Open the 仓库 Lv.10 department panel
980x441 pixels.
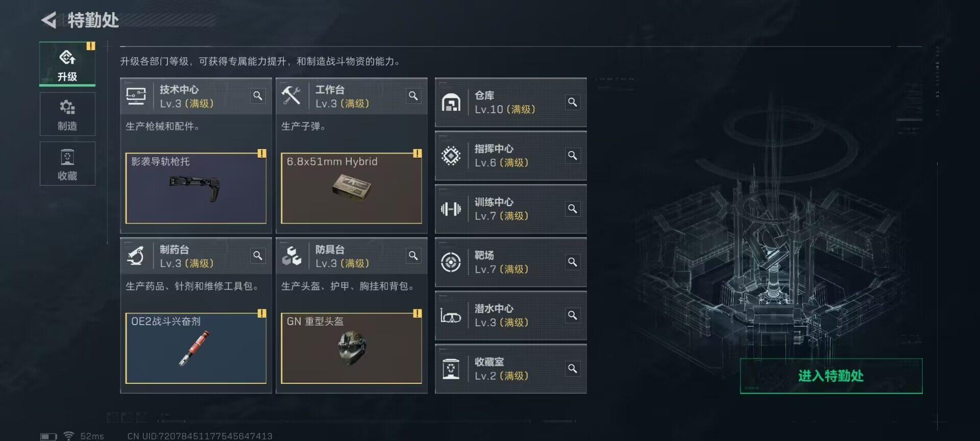tap(510, 103)
